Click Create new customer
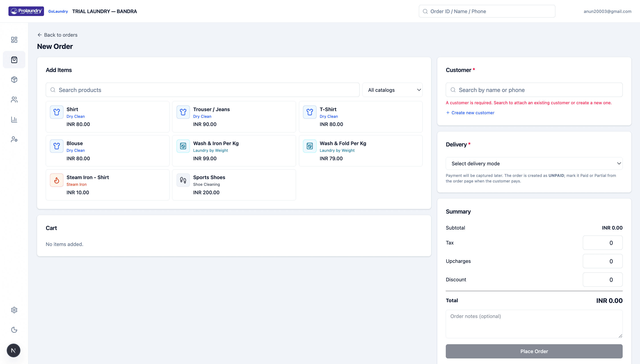The height and width of the screenshot is (364, 640). (x=470, y=112)
